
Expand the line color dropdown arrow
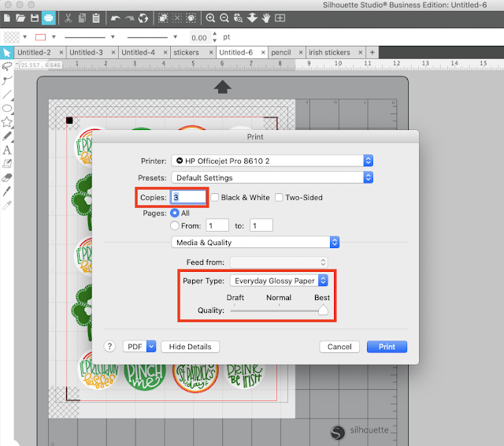(x=54, y=37)
